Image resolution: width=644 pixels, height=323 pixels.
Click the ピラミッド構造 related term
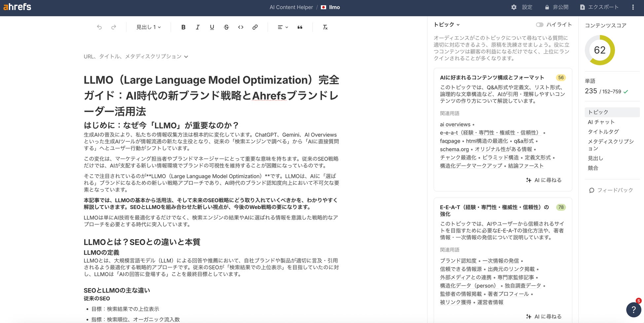[501, 158]
